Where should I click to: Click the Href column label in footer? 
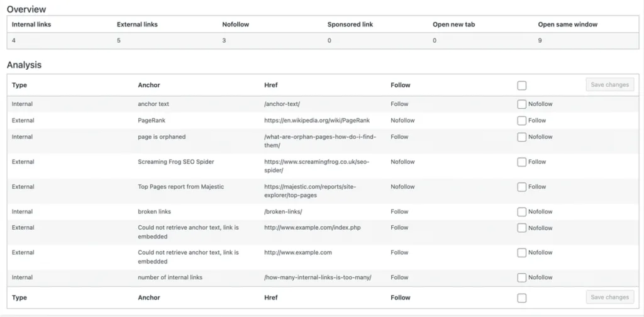[271, 298]
